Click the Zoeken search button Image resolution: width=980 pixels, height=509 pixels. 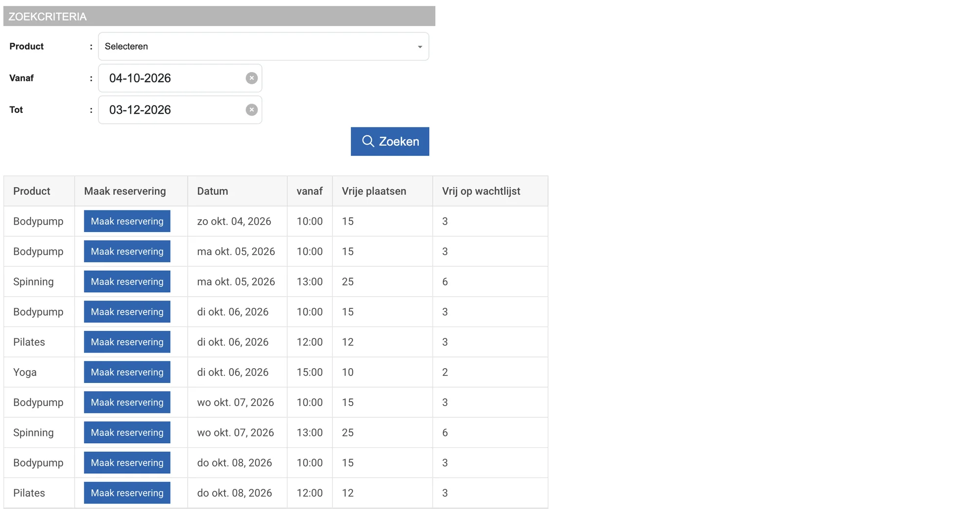point(390,142)
